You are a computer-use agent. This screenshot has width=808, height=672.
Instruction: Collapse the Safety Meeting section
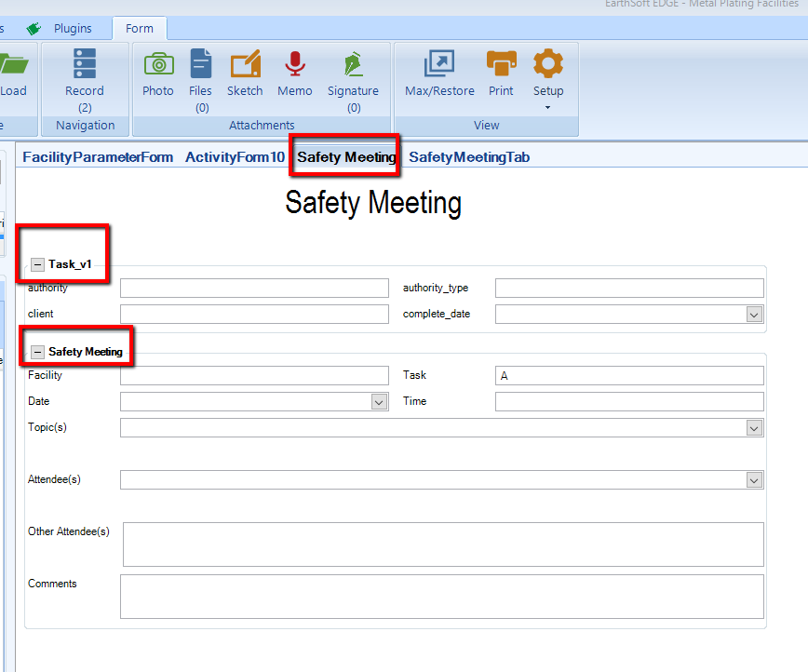(x=37, y=351)
